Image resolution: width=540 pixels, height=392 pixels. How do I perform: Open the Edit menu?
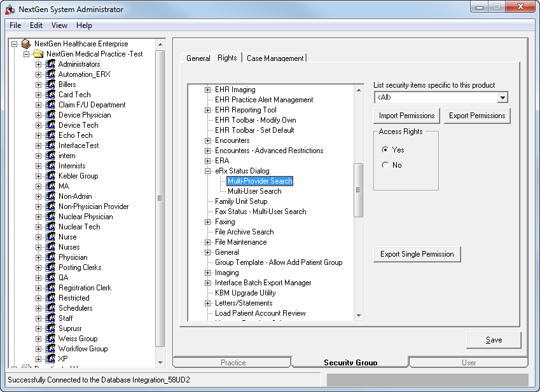point(36,25)
